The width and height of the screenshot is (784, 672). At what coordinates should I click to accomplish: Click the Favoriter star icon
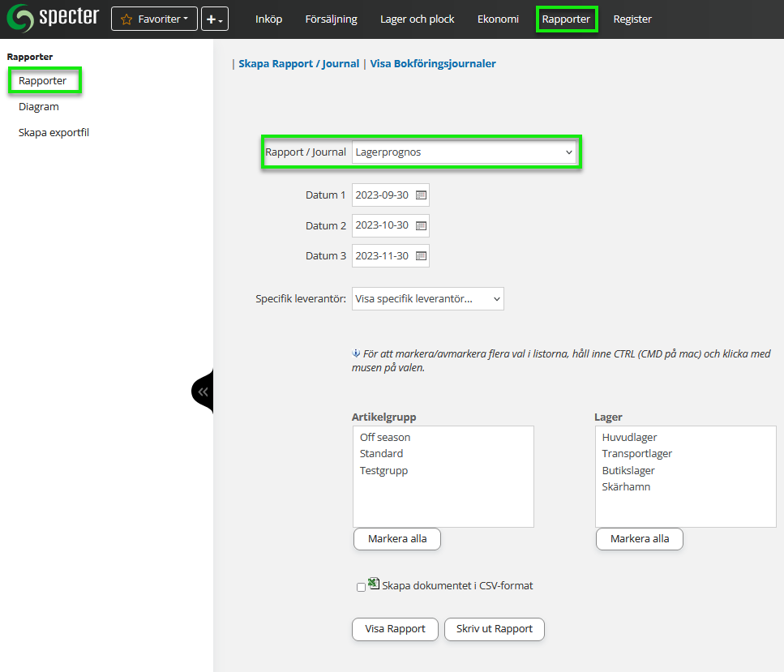click(x=126, y=19)
